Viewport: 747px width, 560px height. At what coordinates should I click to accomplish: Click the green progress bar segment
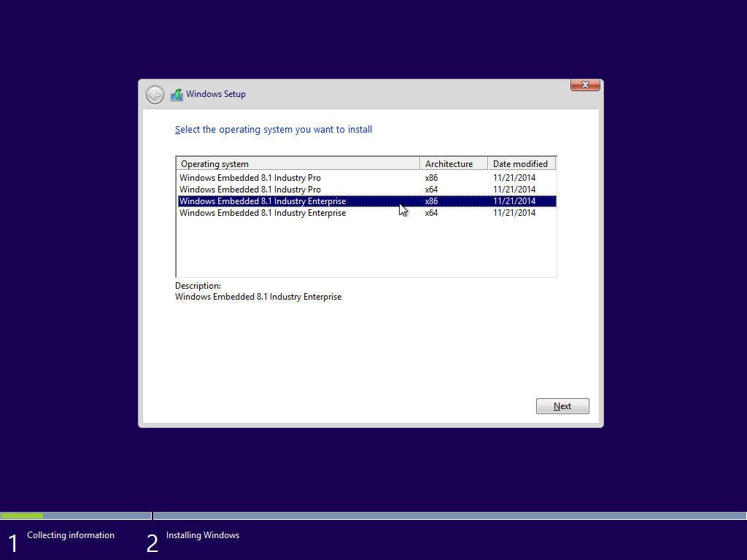22,516
